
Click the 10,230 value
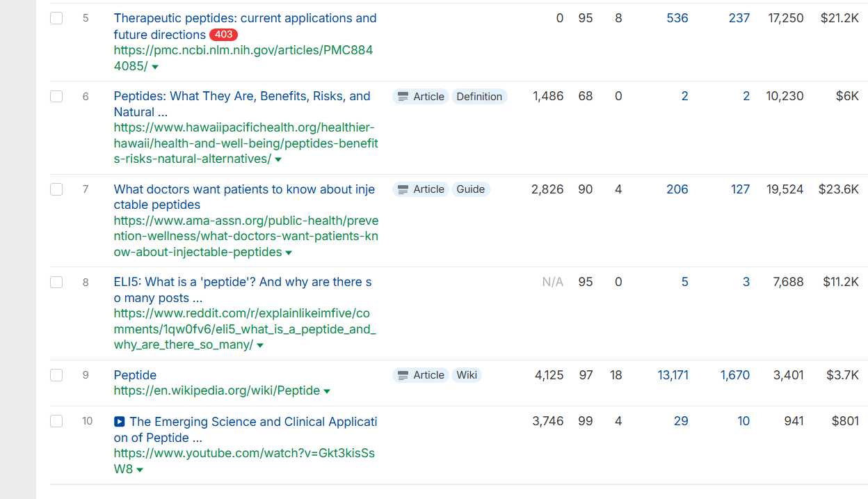785,96
